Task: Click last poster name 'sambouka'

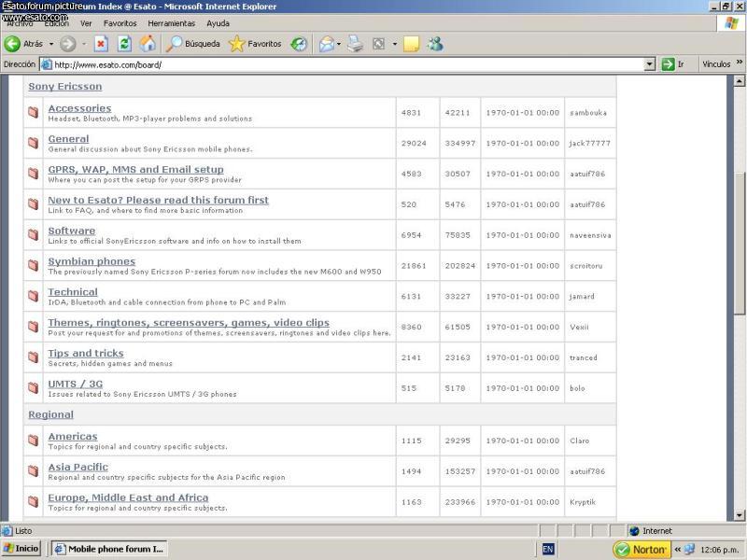Action: coord(588,113)
